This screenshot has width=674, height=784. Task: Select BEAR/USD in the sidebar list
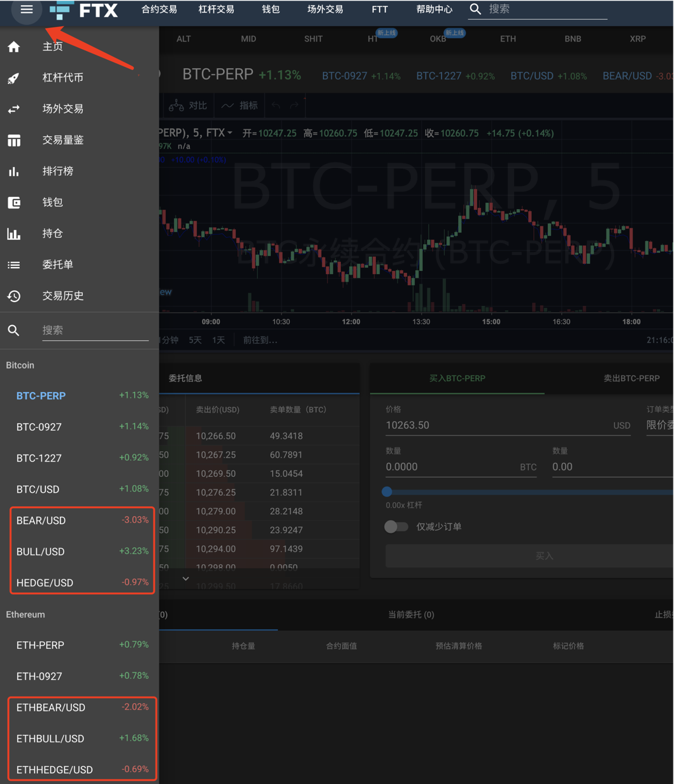(80, 521)
